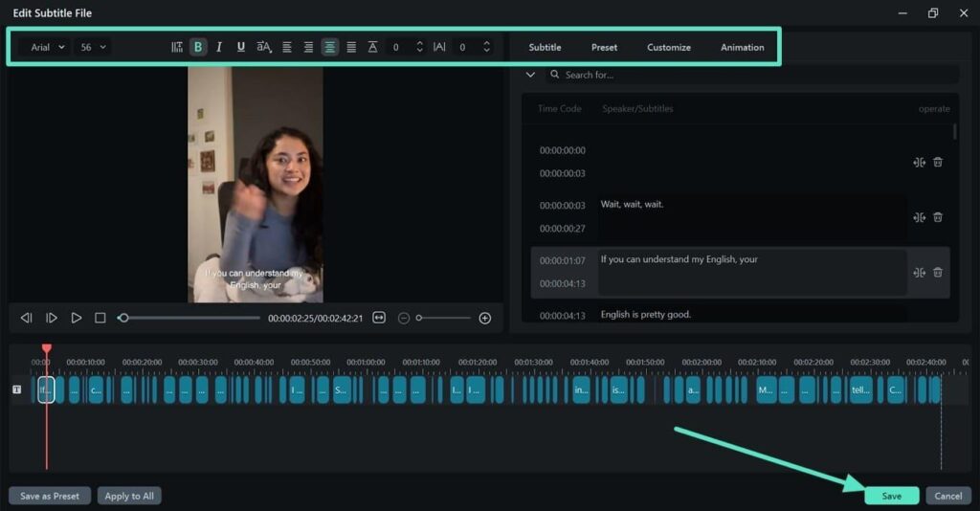Collapse the chevron next to search box

530,75
